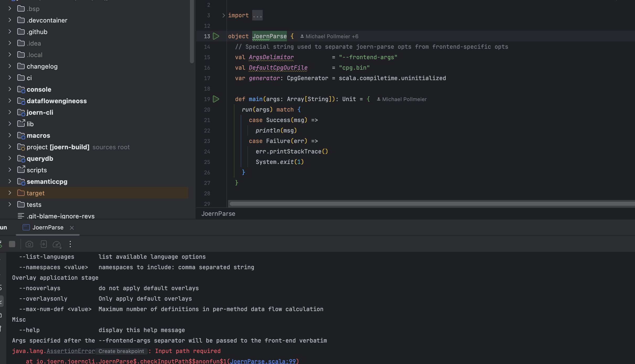Click Create breakpoint inlay hint
The width and height of the screenshot is (635, 364).
click(121, 351)
